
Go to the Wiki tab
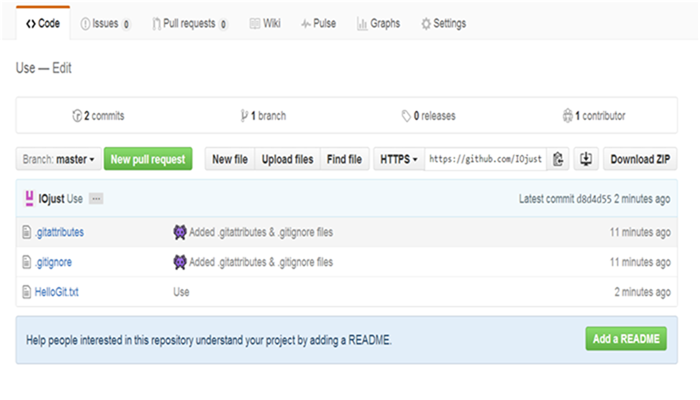265,24
